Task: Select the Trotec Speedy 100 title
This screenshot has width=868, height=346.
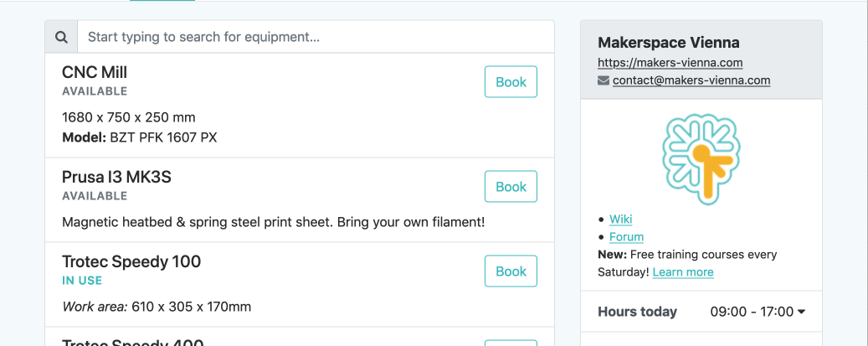Action: 131,261
